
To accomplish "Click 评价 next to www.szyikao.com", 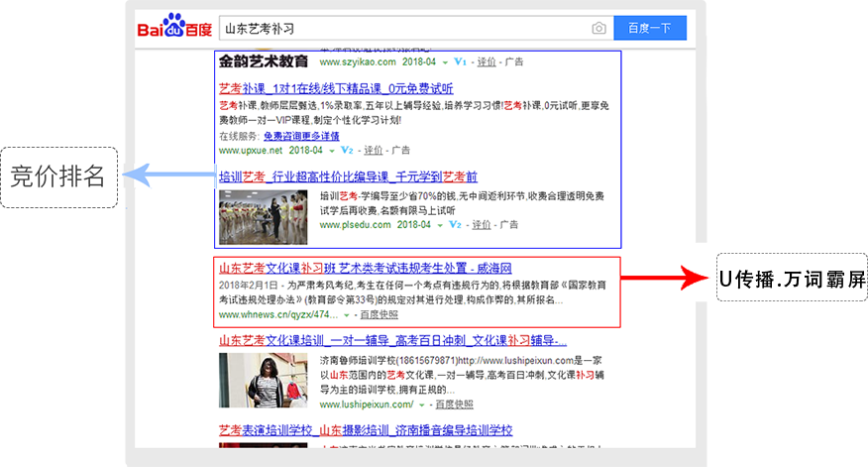I will [x=487, y=62].
